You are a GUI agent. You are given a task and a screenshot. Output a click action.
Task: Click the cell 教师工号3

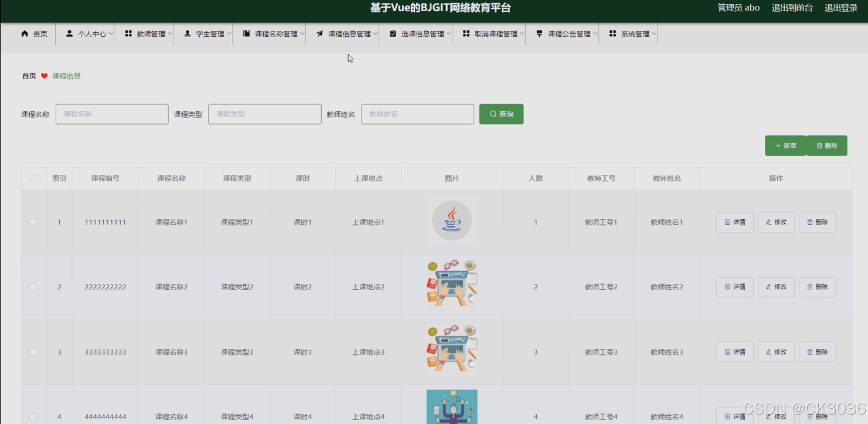[601, 352]
